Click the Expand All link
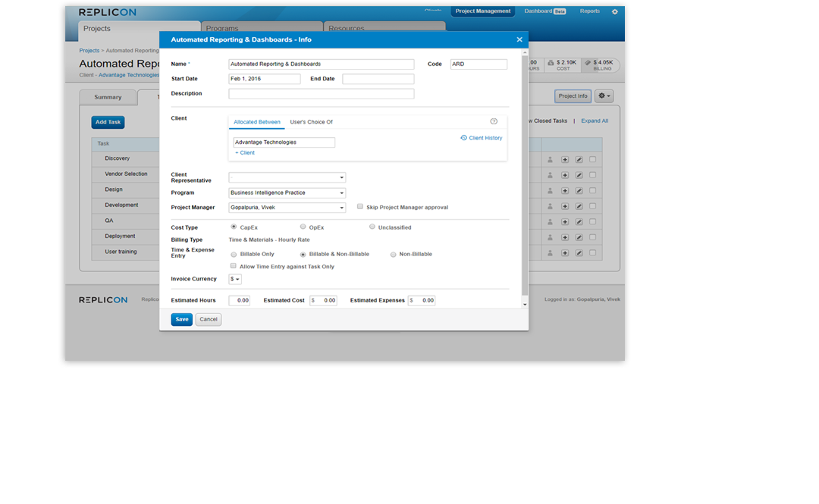819x504 pixels. click(x=595, y=121)
